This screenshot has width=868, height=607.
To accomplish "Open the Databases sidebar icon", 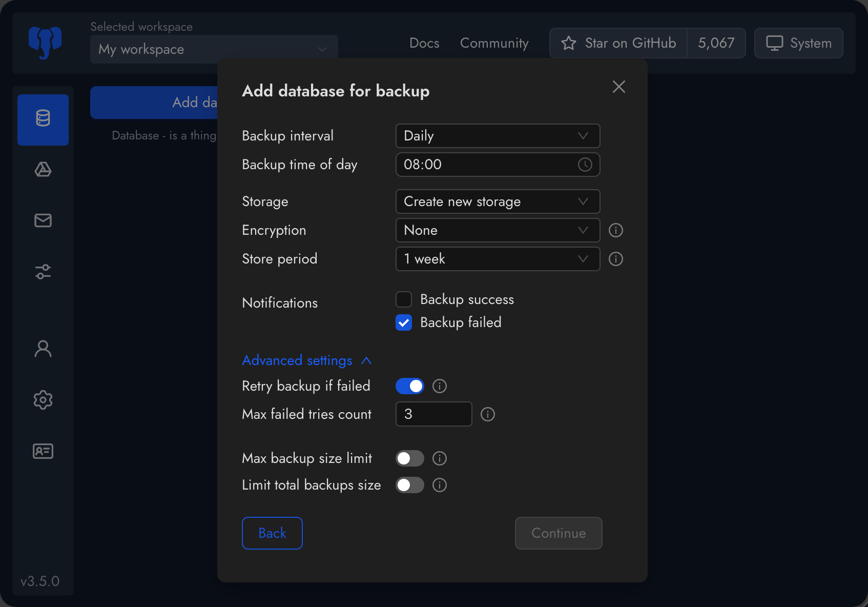I will [43, 119].
